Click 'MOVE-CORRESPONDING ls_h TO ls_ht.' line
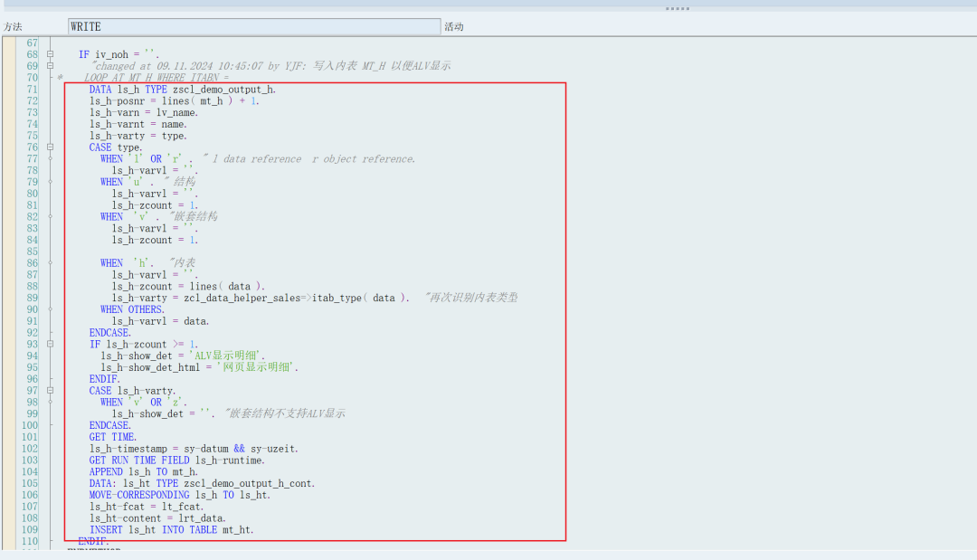The height and width of the screenshot is (560, 977). [180, 495]
